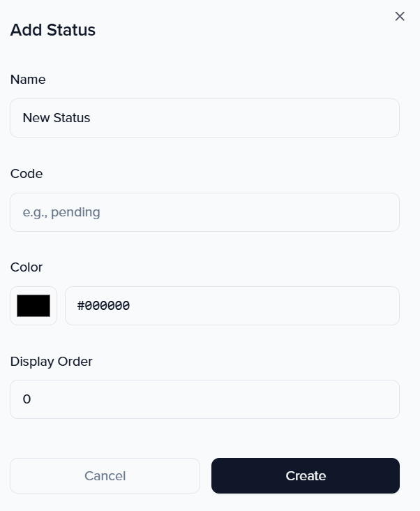Click the Name input field
The image size is (420, 511).
[x=204, y=118]
